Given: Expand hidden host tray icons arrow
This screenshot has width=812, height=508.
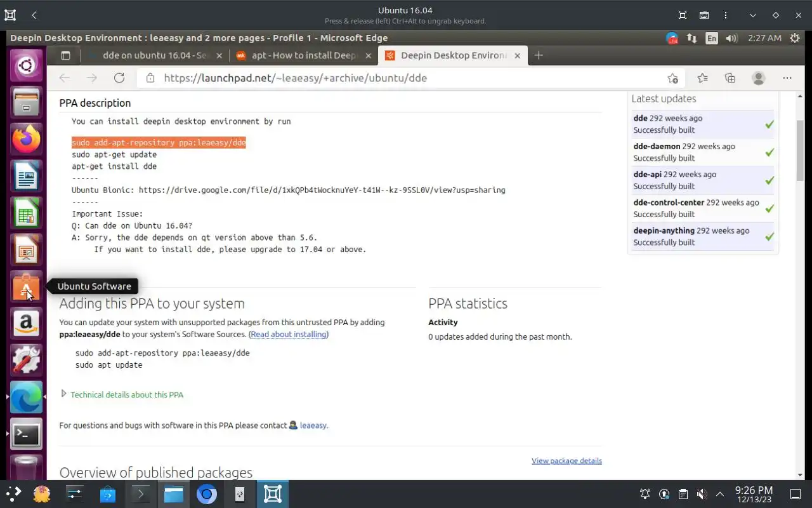Looking at the screenshot, I should [720, 494].
